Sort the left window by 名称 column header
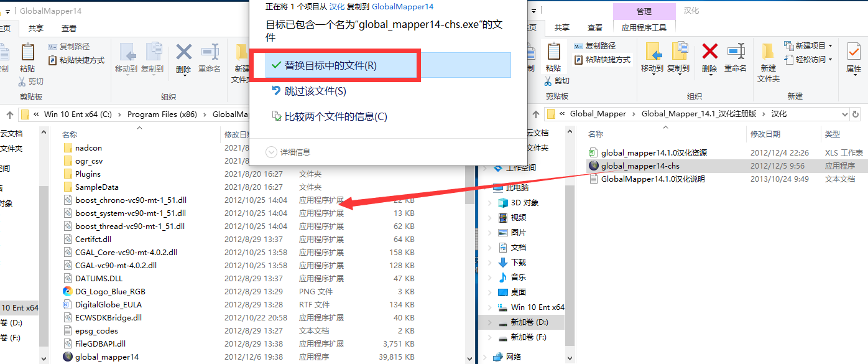The height and width of the screenshot is (364, 868). coord(70,134)
